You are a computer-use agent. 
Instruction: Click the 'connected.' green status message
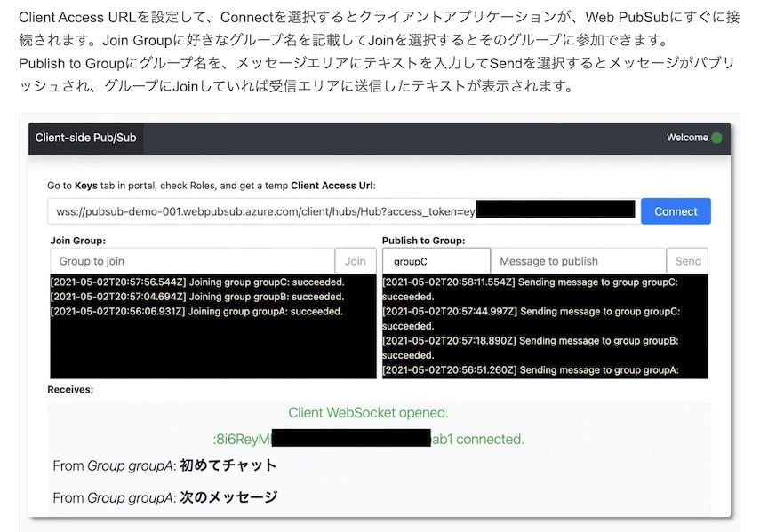(368, 439)
